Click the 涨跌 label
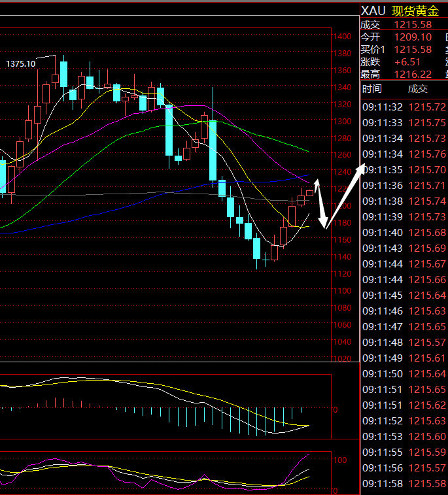The width and height of the screenshot is (448, 495). pos(370,62)
